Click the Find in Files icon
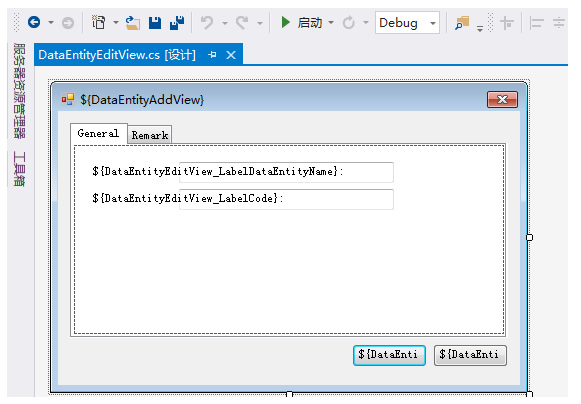The width and height of the screenshot is (581, 404). coord(462,23)
